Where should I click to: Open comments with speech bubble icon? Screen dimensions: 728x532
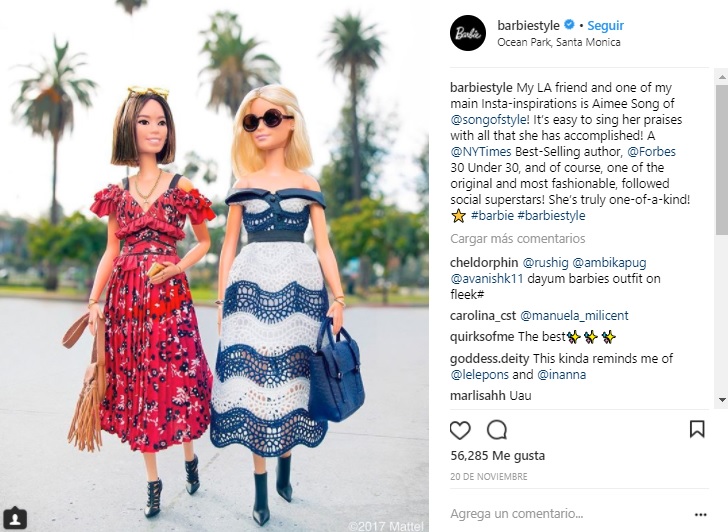tap(497, 430)
